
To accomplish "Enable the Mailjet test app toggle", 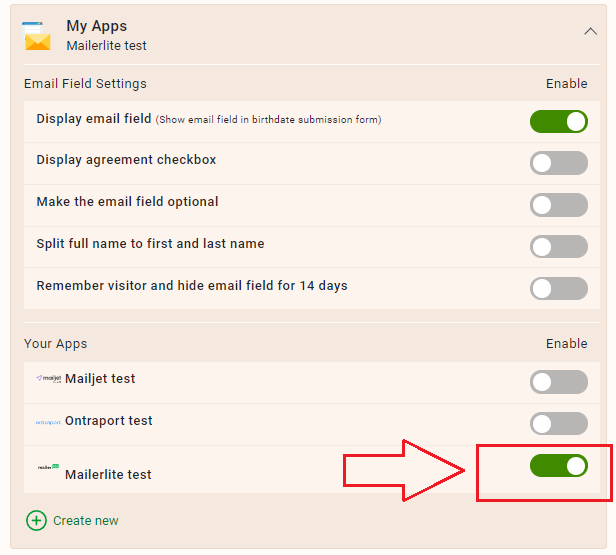I will 559,382.
